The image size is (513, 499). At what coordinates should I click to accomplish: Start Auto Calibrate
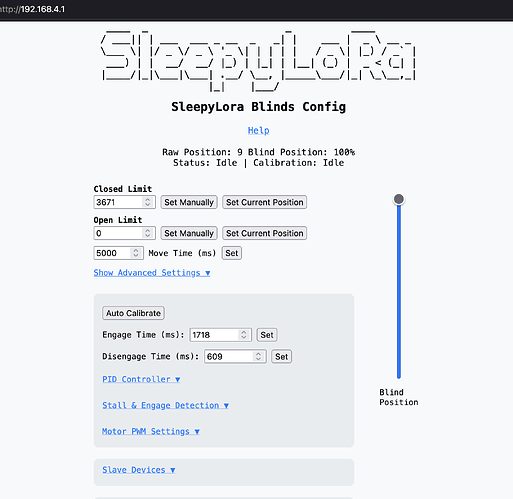click(133, 313)
